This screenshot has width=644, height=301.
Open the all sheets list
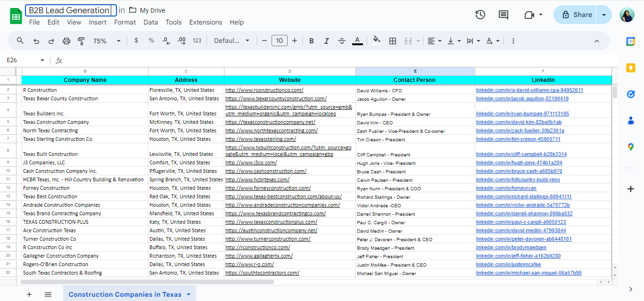48,294
